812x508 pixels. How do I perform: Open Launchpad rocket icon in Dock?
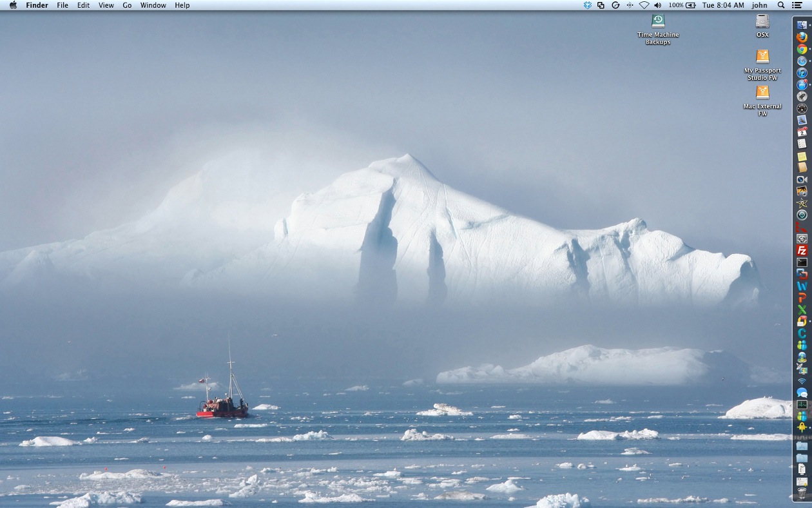pos(802,96)
